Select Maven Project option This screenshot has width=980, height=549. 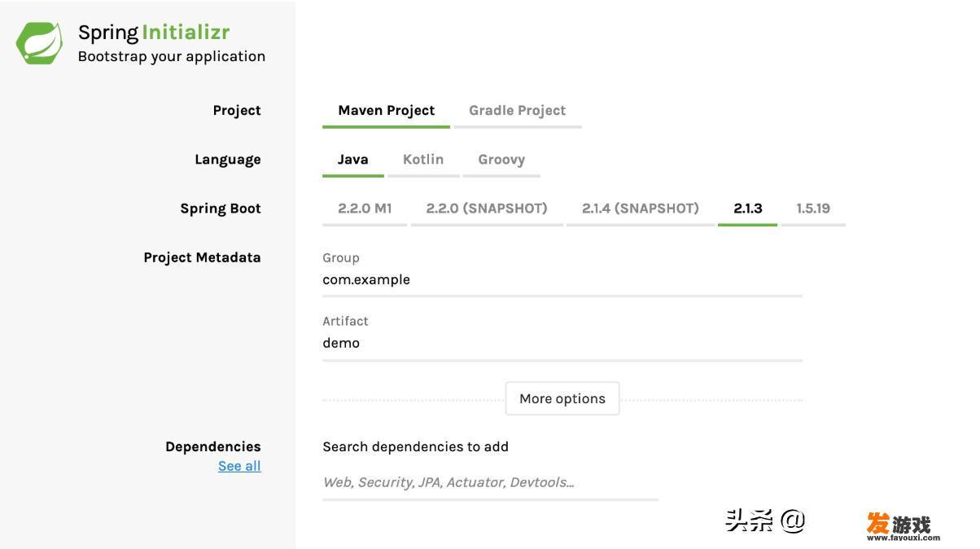386,111
